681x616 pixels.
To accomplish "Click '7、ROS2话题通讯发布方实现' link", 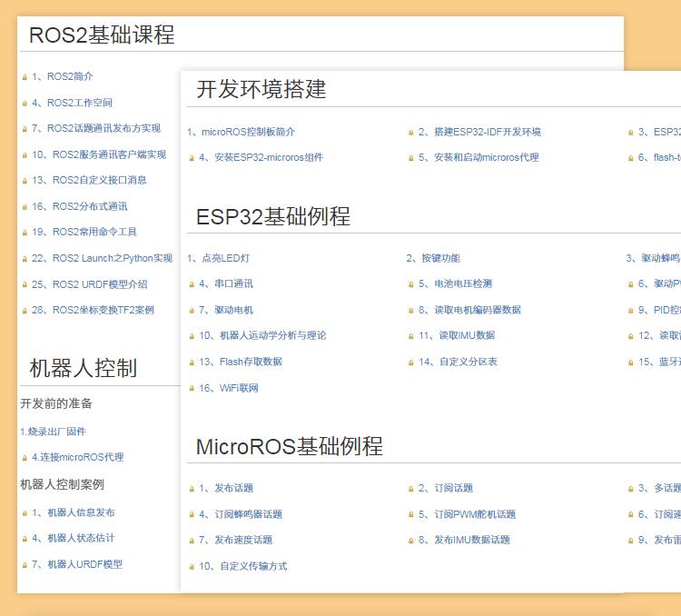I will 96,128.
